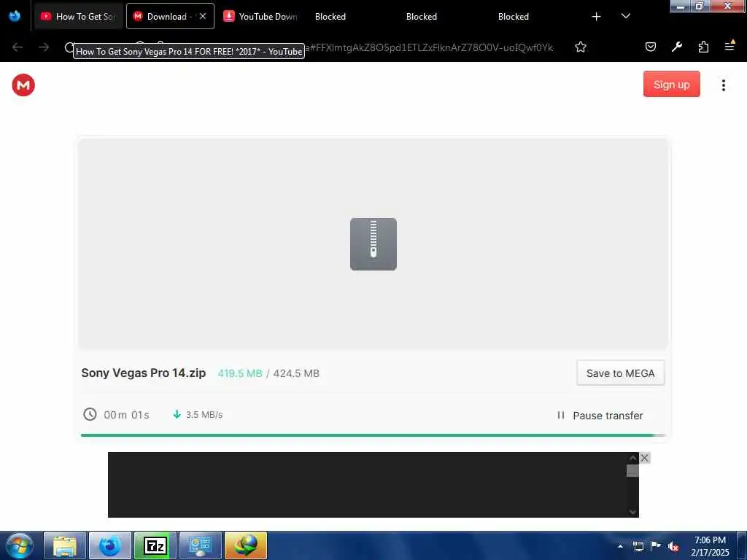Show hidden system tray icons

[620, 546]
